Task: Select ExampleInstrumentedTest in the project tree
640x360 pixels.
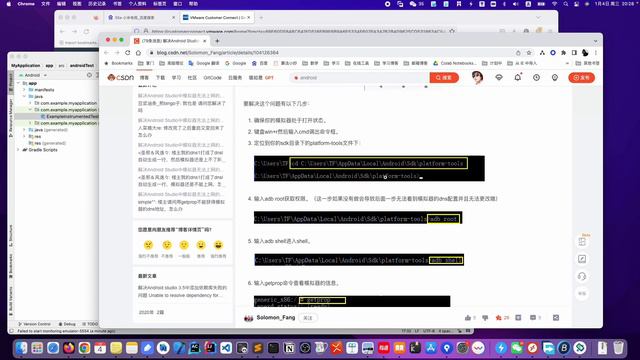Action: [x=69, y=116]
